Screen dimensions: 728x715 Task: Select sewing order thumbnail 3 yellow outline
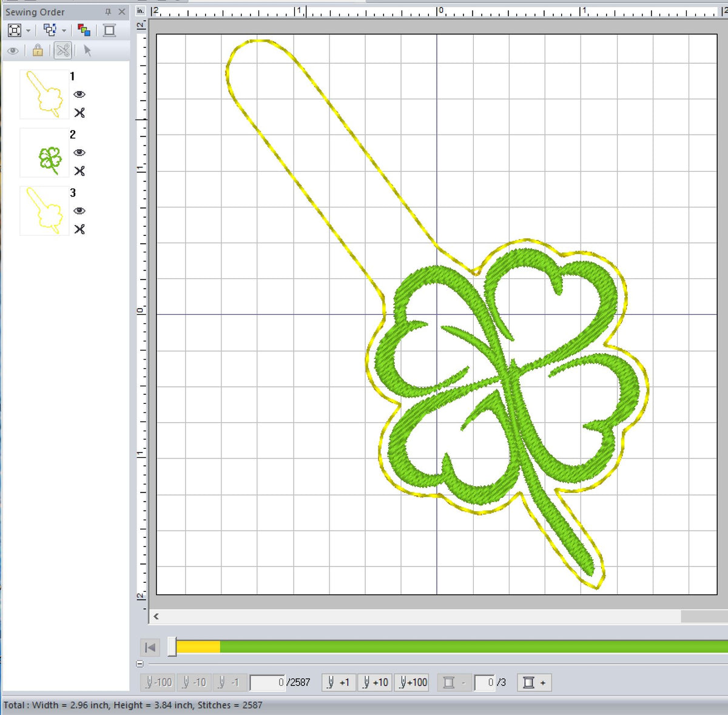pyautogui.click(x=44, y=210)
